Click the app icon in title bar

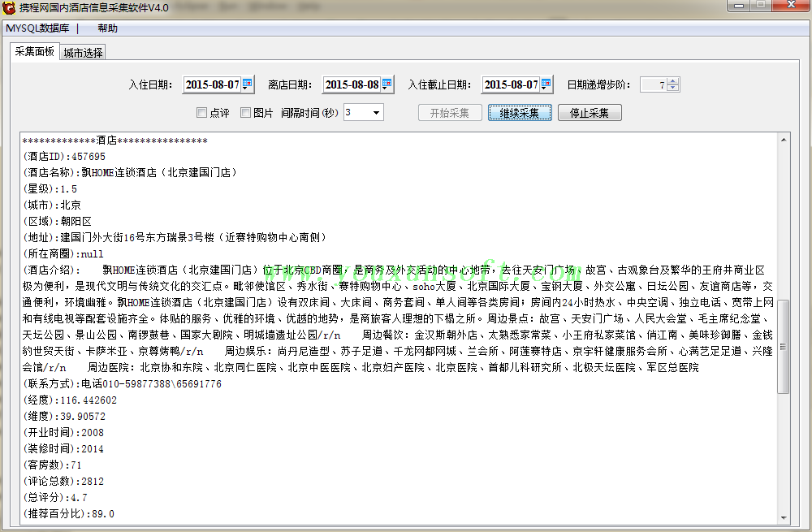[x=8, y=7]
